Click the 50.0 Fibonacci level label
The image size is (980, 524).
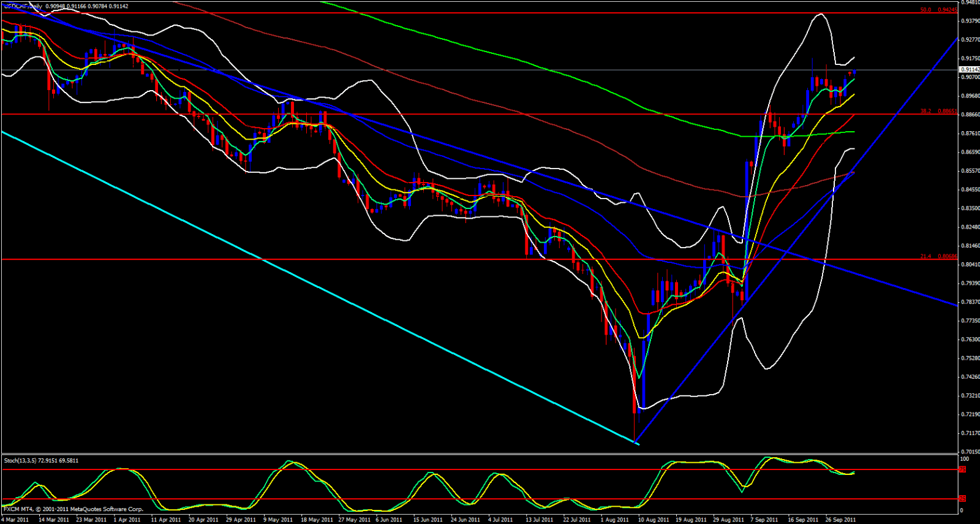938,10
